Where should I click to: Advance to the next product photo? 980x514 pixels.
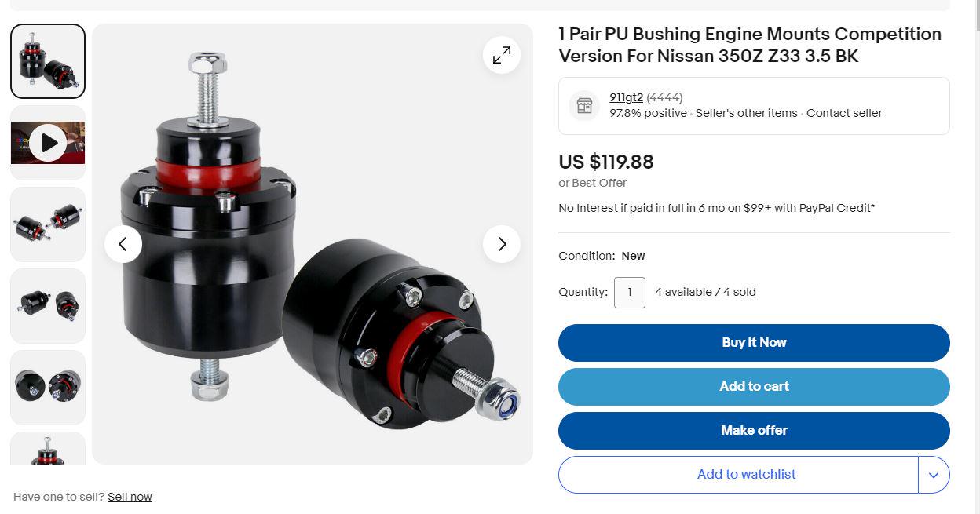pos(502,244)
